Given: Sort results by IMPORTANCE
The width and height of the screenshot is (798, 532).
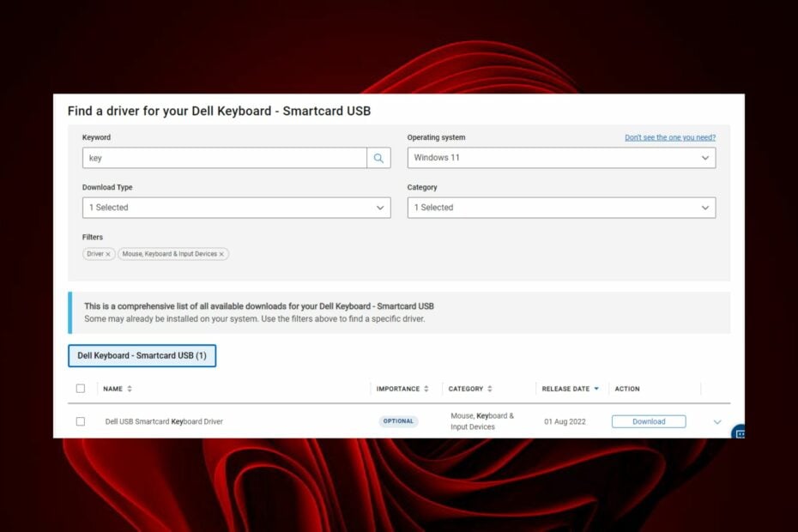Looking at the screenshot, I should coord(427,389).
